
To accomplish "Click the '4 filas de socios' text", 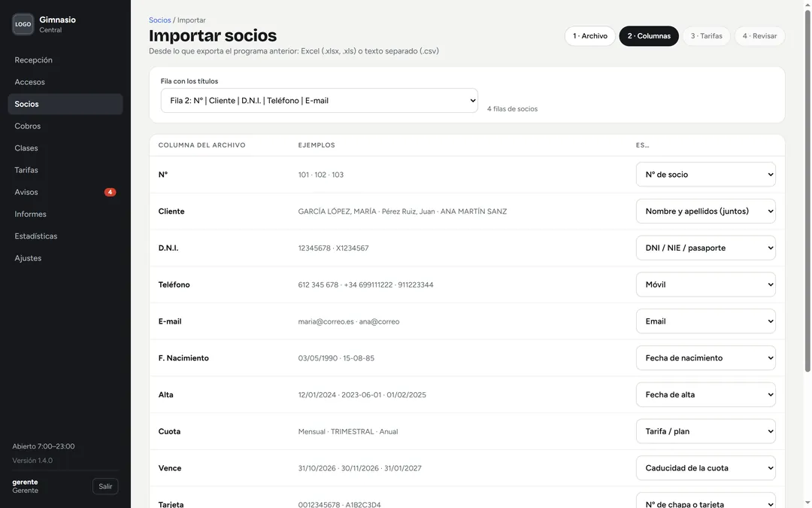I will point(512,109).
